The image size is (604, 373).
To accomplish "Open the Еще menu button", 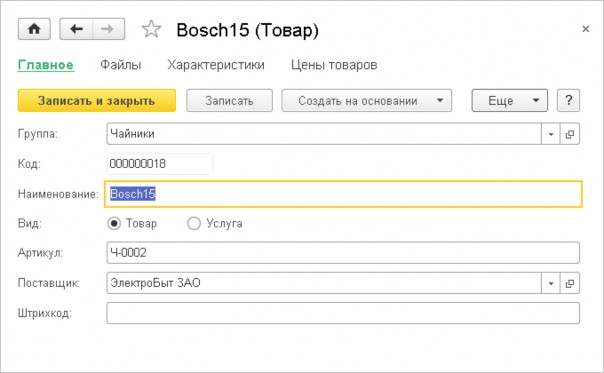I will coord(509,101).
